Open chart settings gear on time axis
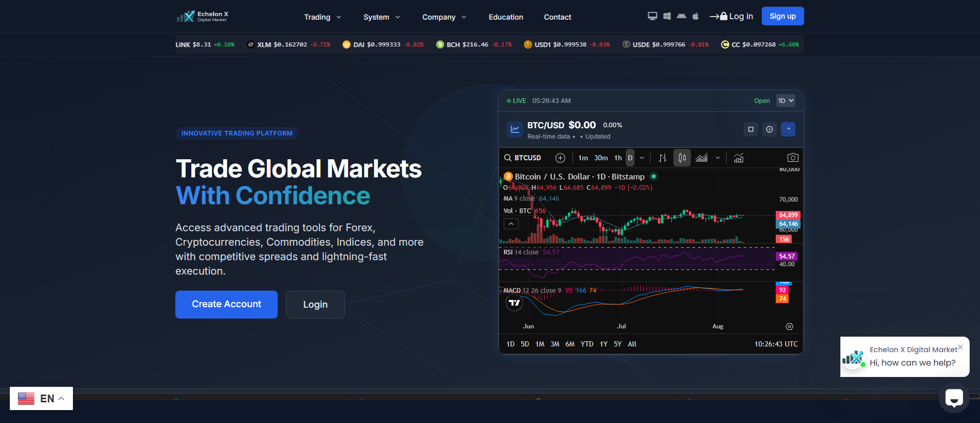 tap(789, 326)
